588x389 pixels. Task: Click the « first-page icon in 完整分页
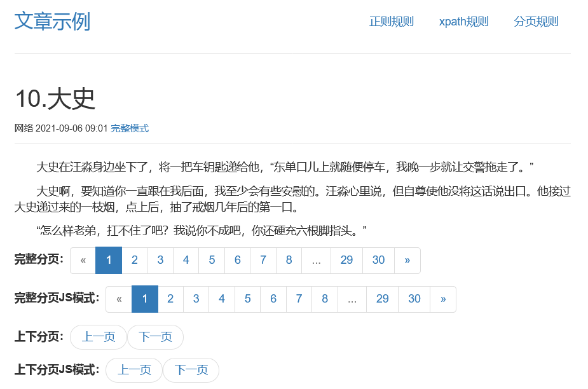click(83, 260)
